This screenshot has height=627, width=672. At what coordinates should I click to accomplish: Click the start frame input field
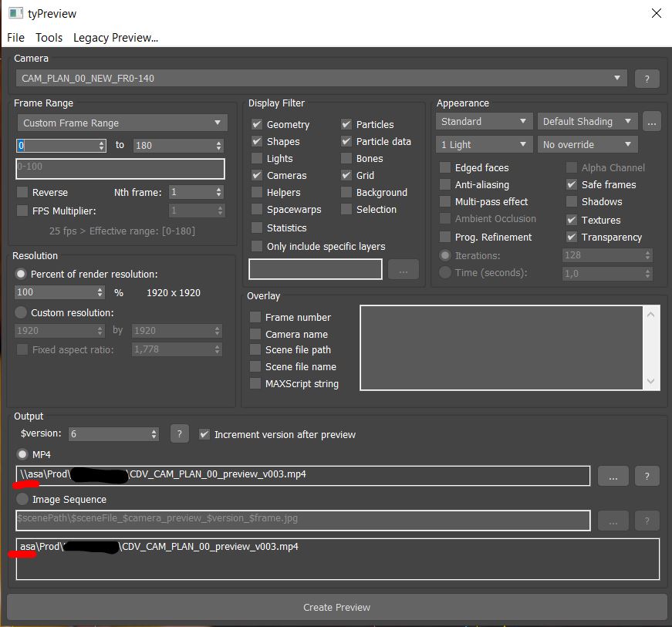pos(61,146)
